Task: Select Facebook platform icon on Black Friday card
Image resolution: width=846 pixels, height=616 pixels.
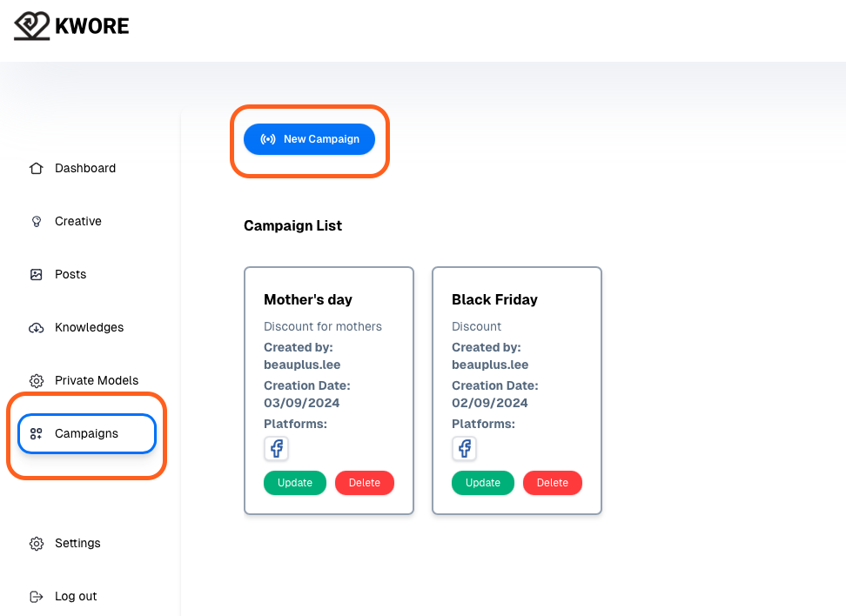Action: click(x=464, y=448)
